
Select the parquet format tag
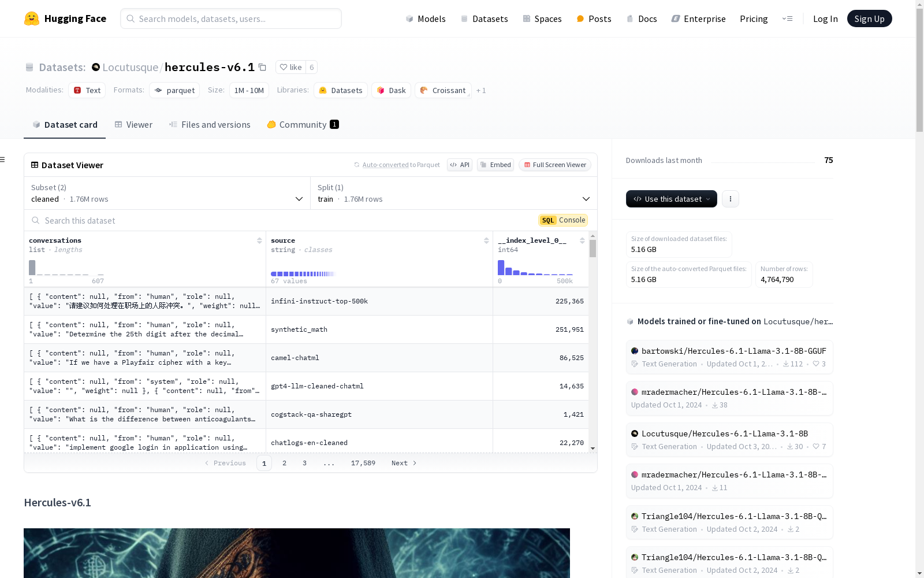click(174, 90)
